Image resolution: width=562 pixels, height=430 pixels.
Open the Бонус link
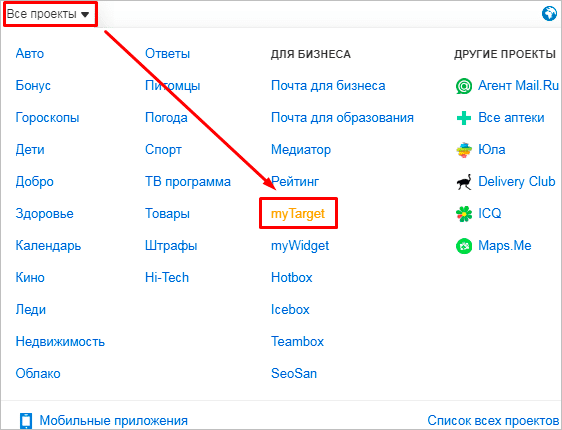pos(33,86)
